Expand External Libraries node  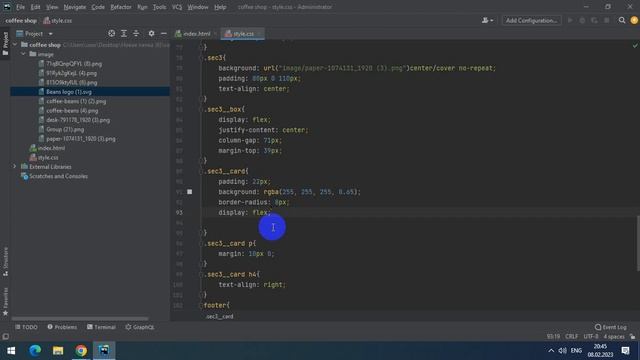(x=15, y=167)
